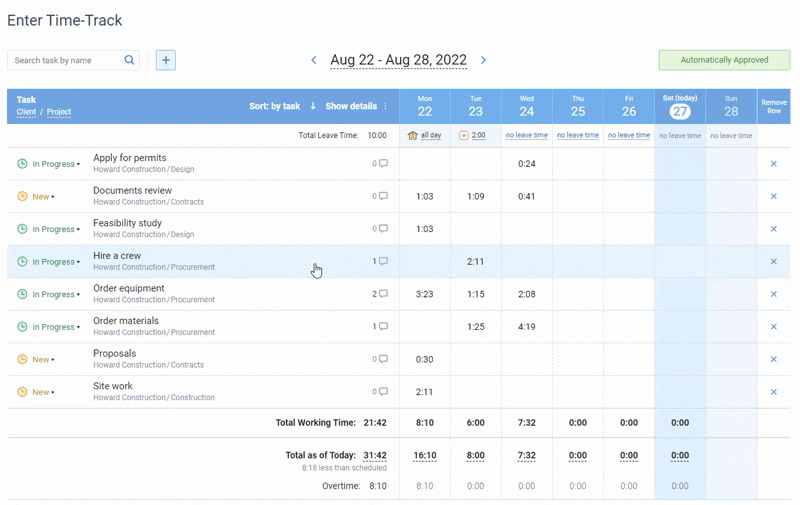Click the 4:19 Wednesday cell for Order materials
The height and width of the screenshot is (505, 800).
527,327
